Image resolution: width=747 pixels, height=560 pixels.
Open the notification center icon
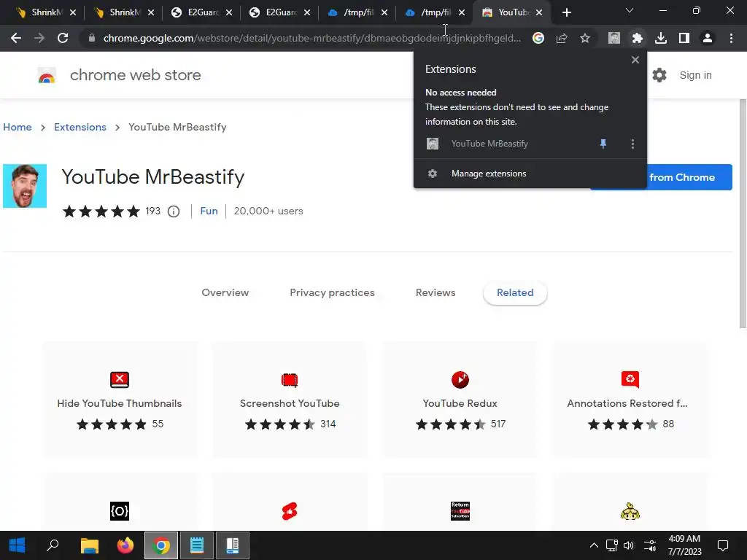(x=723, y=545)
